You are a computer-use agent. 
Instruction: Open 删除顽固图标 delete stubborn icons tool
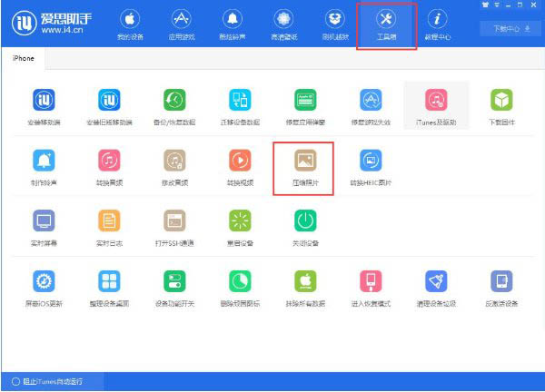tap(240, 289)
